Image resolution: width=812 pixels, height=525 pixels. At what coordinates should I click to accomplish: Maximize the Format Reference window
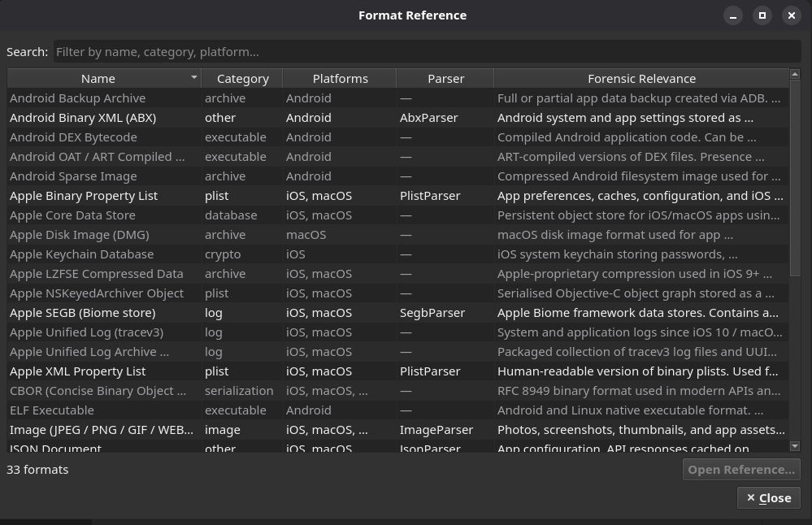(762, 15)
